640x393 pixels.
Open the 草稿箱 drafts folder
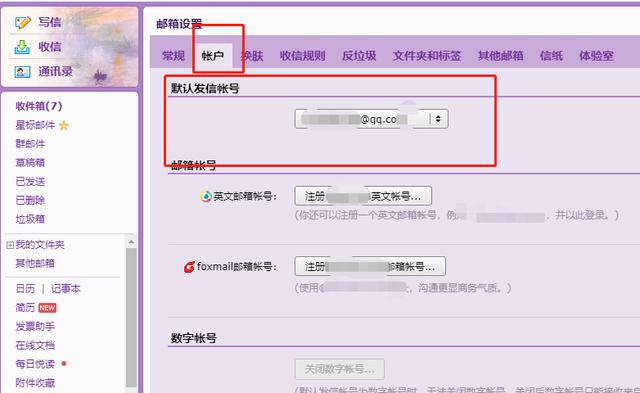pyautogui.click(x=30, y=162)
